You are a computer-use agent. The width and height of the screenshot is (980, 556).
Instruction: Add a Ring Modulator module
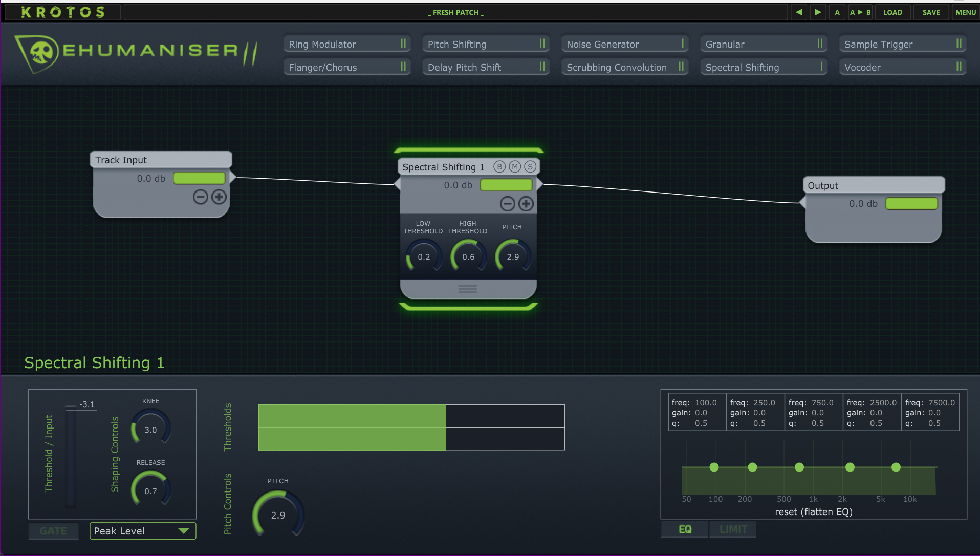pyautogui.click(x=347, y=44)
